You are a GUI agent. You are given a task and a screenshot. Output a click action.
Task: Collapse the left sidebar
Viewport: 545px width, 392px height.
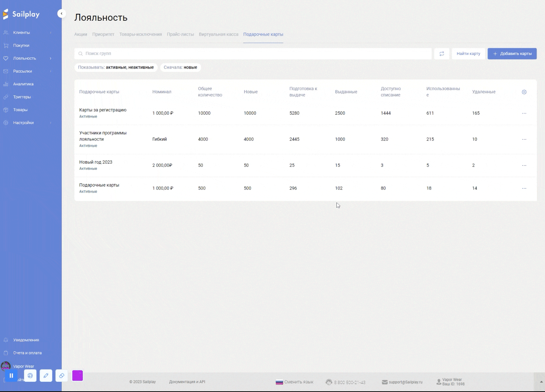[x=61, y=13]
